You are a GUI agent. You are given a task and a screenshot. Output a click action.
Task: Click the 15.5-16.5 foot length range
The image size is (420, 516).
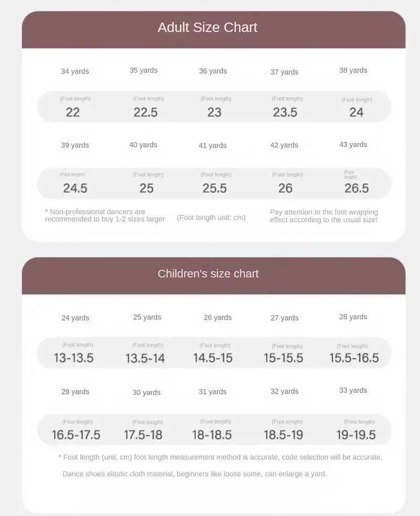tap(354, 358)
